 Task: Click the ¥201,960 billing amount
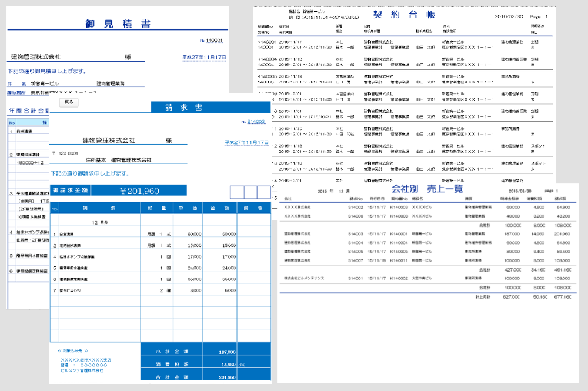[x=139, y=191]
